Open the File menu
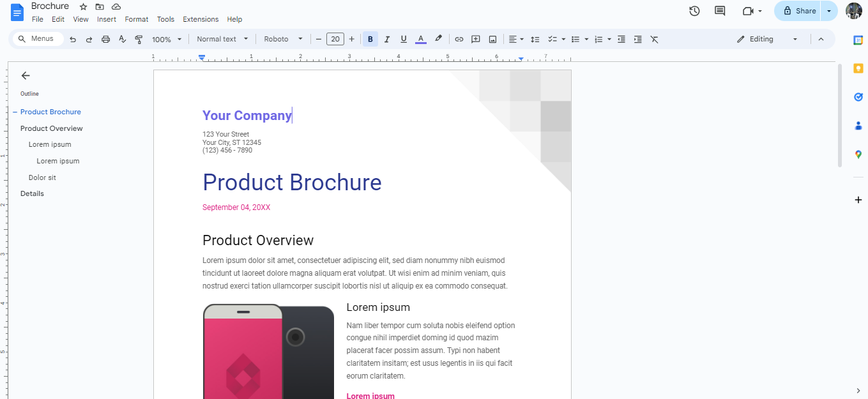This screenshot has height=399, width=868. (x=38, y=19)
